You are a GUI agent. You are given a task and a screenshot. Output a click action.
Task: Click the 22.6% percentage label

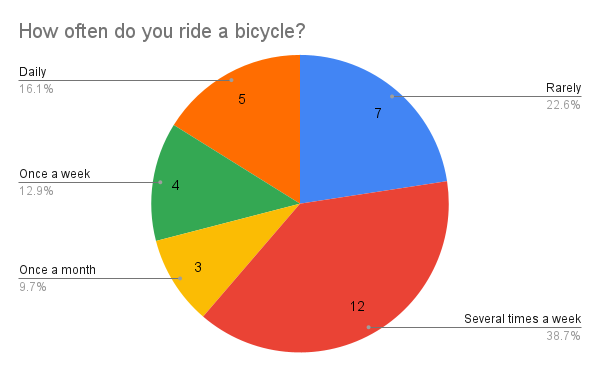(x=563, y=105)
